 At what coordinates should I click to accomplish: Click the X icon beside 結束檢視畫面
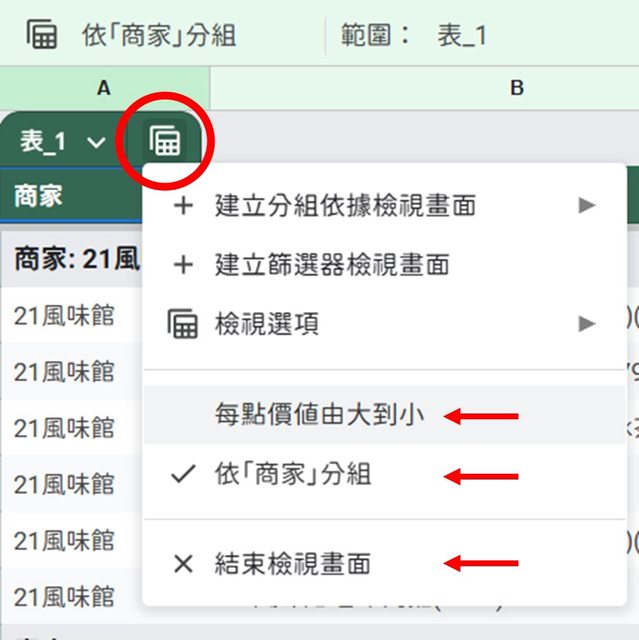(182, 564)
